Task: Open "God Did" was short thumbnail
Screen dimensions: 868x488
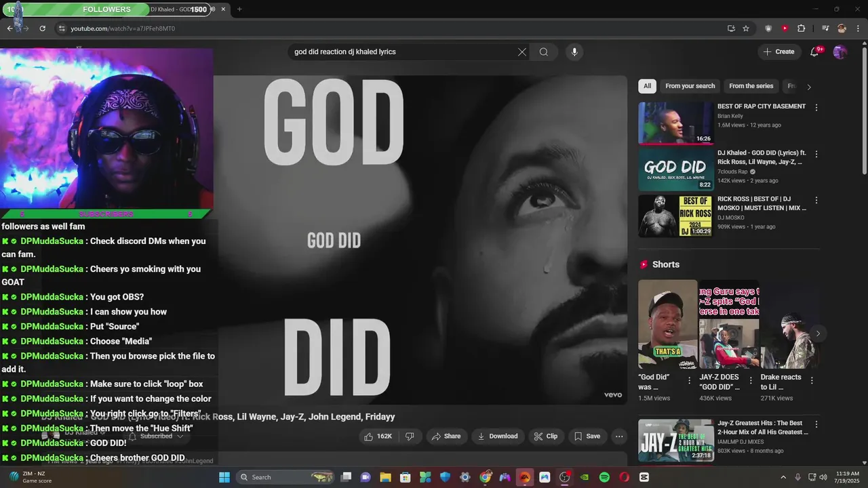Action: 667,324
